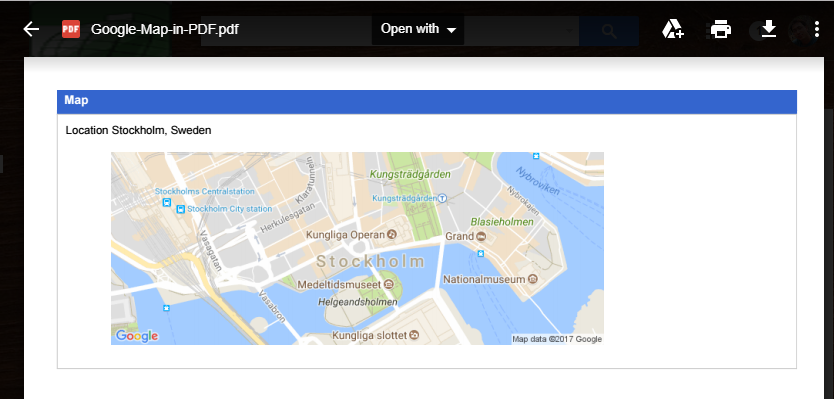Click the Kungliga slottet marker icon

click(x=414, y=335)
